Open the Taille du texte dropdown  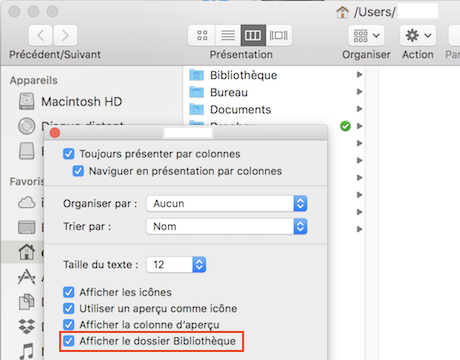point(176,265)
